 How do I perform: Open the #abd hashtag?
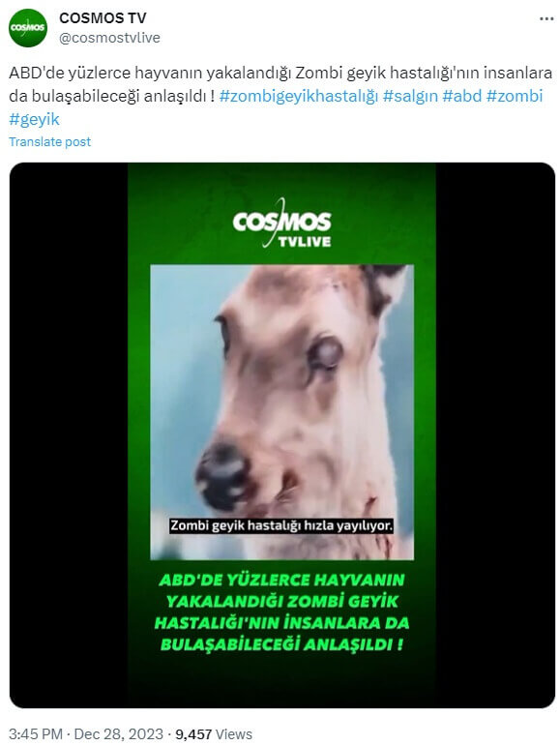[462, 96]
